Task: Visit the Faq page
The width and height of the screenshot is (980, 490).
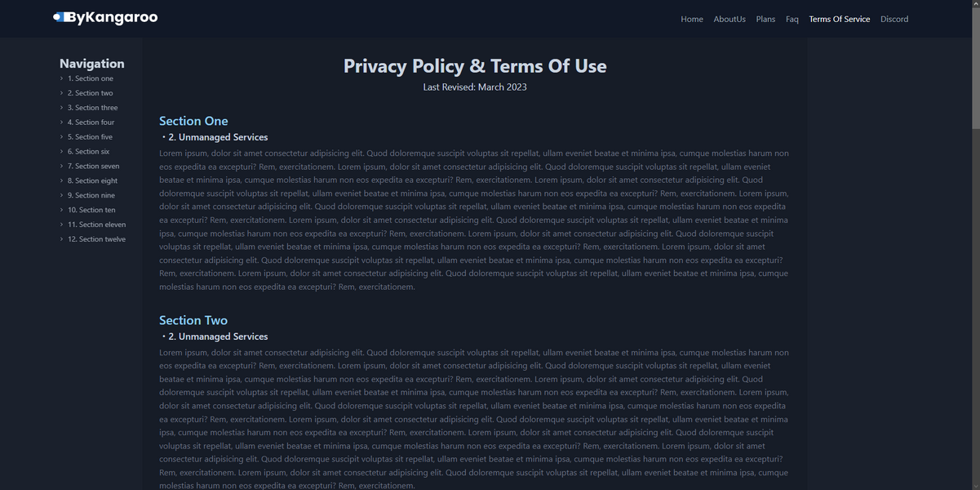Action: pos(792,19)
